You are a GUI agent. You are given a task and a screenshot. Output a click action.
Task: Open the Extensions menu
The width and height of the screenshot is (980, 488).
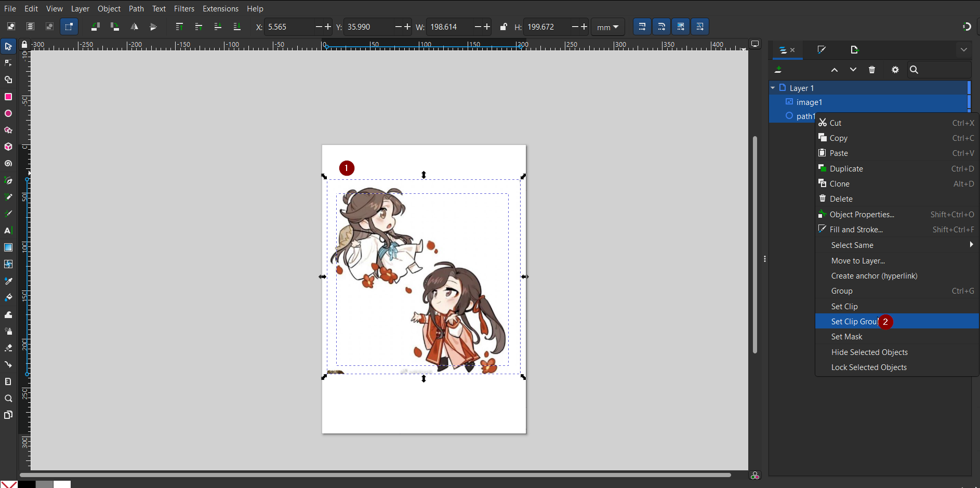[x=220, y=9]
